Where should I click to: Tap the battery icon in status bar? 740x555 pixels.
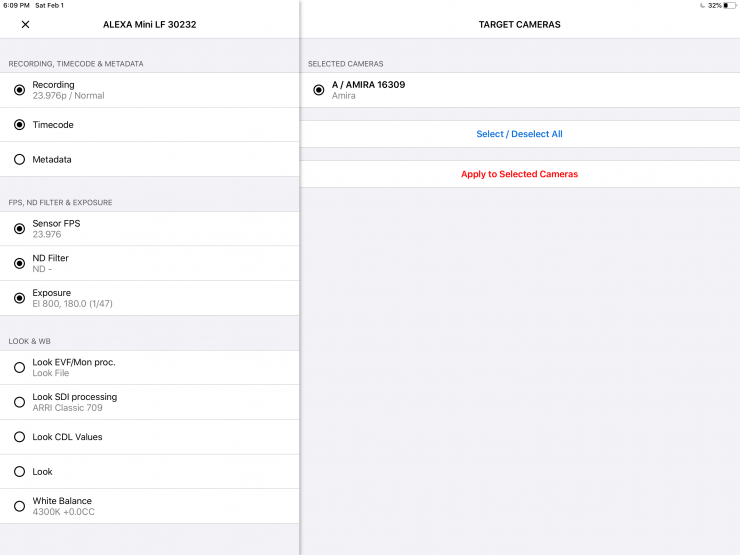coord(729,5)
